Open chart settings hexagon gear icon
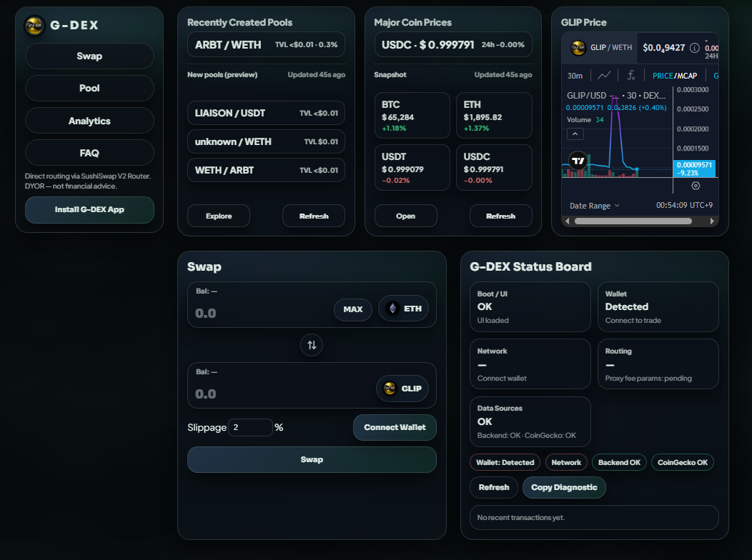This screenshot has height=560, width=752. [x=696, y=186]
